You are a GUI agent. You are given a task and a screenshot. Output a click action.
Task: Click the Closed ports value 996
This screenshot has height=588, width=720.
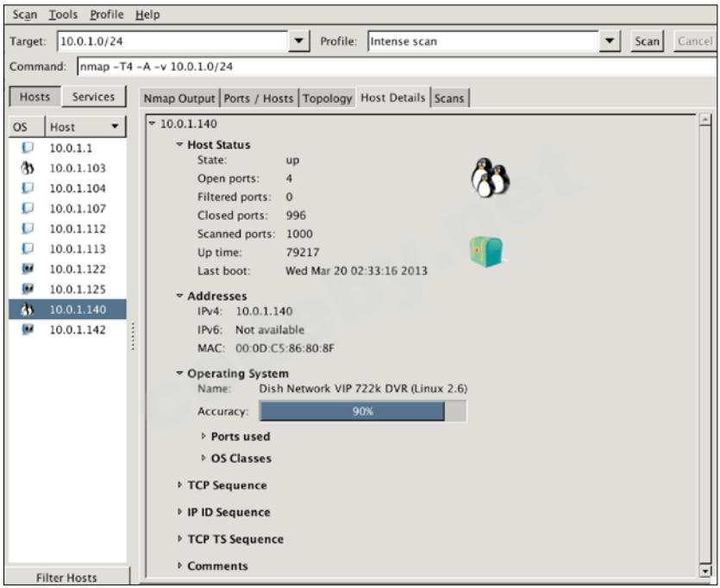coord(296,216)
